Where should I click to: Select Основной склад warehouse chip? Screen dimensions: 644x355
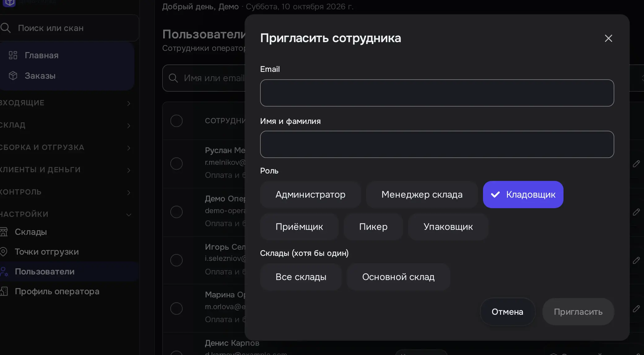tap(398, 277)
